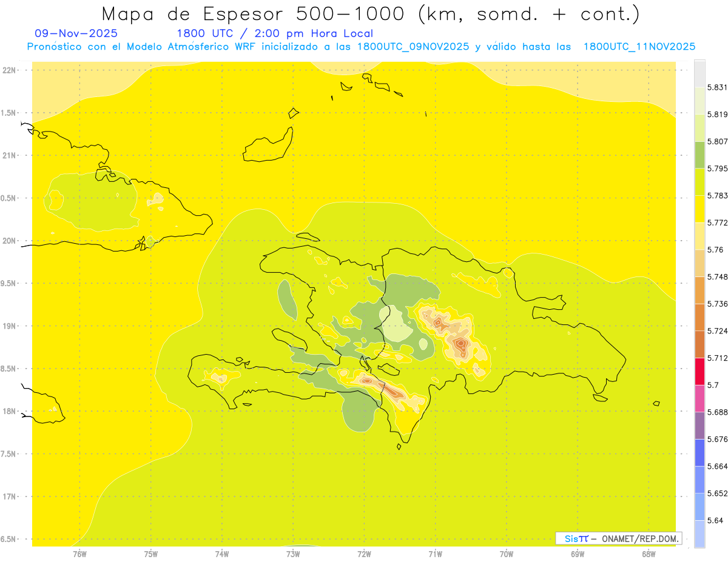Click the legend value 5.819
The image size is (728, 562).
[717, 115]
